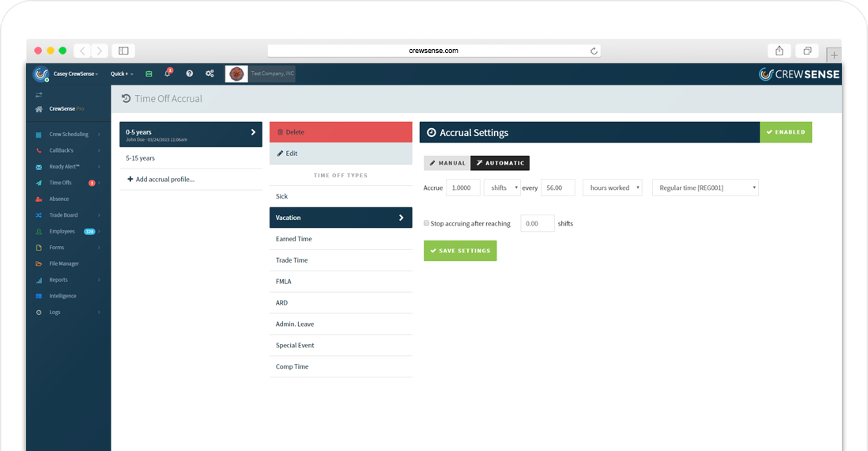Viewport: 868px width, 451px height.
Task: Toggle the Safari sidebar button
Action: [x=123, y=51]
